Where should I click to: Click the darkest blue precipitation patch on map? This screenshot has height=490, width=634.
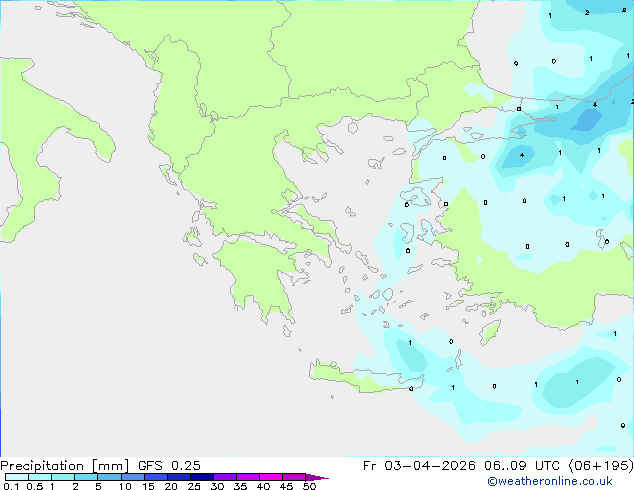point(587,120)
